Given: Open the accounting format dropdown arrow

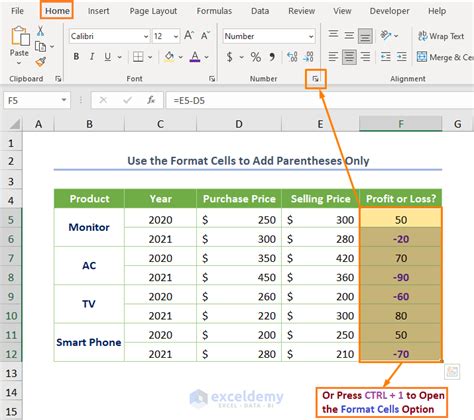Looking at the screenshot, I should point(241,57).
